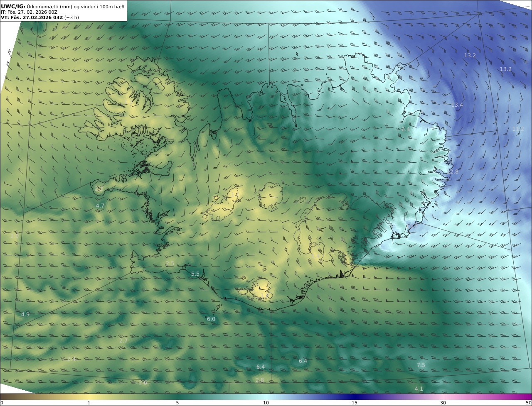
Task: Click the color scale tick label 15
Action: click(x=355, y=403)
